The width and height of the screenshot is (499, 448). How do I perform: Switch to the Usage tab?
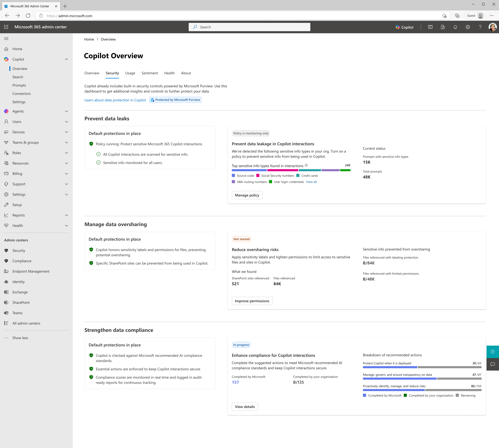click(x=130, y=73)
